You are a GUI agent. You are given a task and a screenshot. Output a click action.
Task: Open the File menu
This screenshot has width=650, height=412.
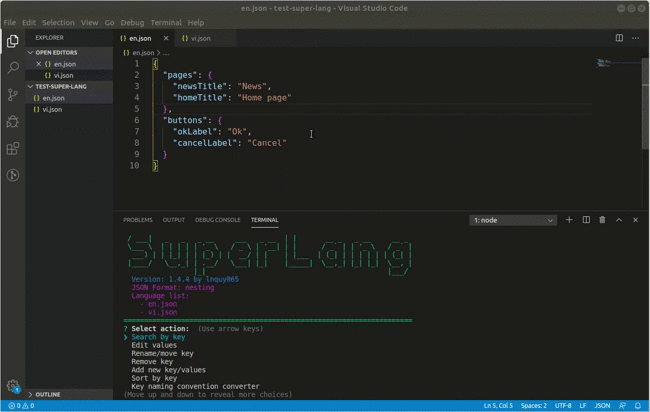(10, 22)
